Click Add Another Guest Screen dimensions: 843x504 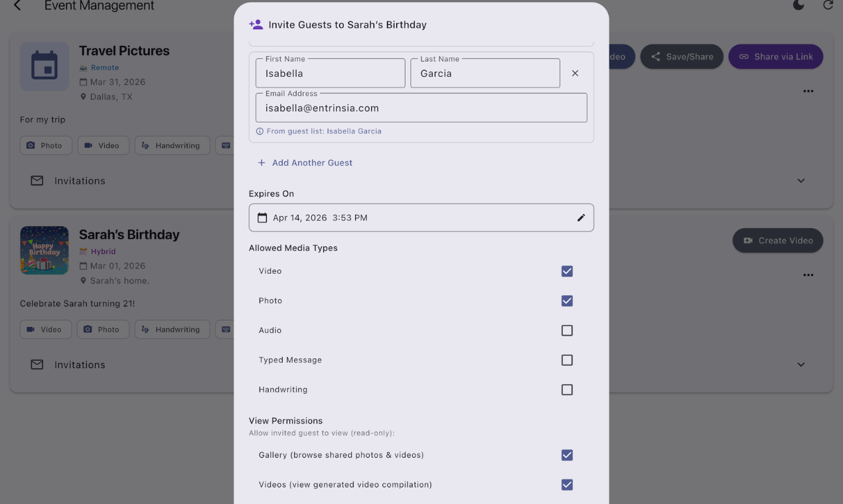click(305, 162)
